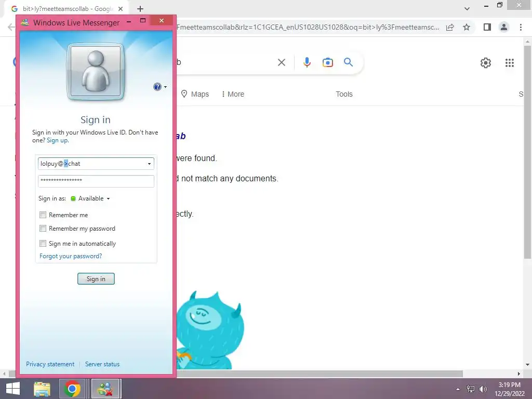Open the taskbar clock and date
The width and height of the screenshot is (532, 399).
(509, 389)
